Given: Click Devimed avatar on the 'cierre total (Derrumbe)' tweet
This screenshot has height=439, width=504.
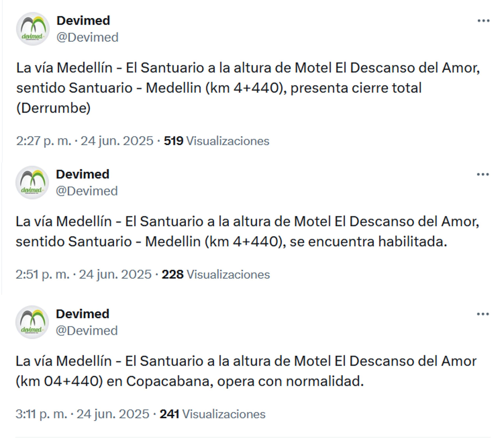Looking at the screenshot, I should (33, 29).
